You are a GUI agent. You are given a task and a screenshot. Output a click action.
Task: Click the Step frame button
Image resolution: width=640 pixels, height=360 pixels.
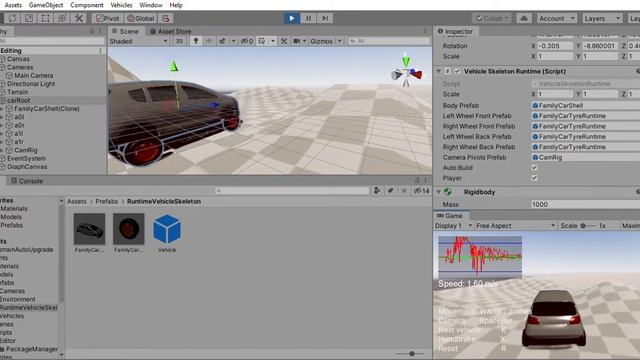tap(325, 18)
